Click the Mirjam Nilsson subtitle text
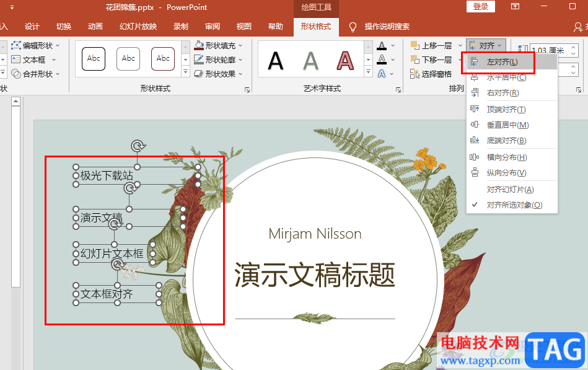 tap(315, 234)
